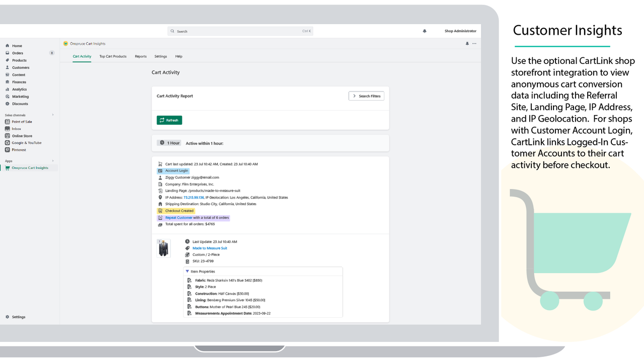The height and width of the screenshot is (362, 644).
Task: Open the Help tab
Action: pos(179,56)
